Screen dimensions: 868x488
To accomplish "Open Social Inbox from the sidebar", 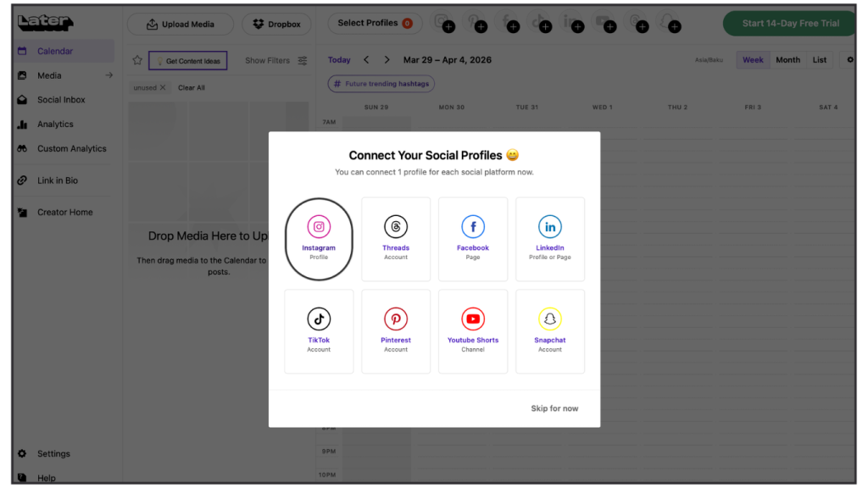I will (61, 100).
